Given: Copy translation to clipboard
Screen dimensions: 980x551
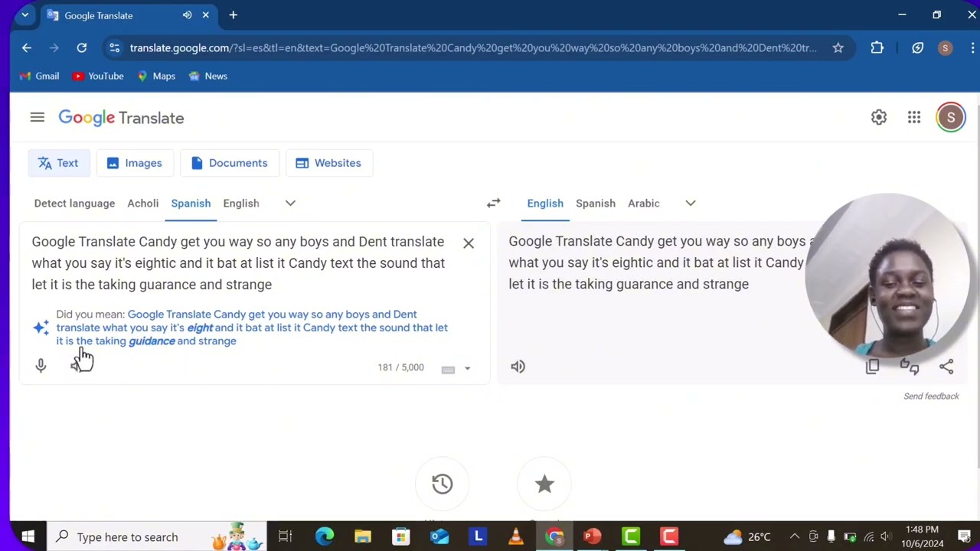Looking at the screenshot, I should 872,367.
